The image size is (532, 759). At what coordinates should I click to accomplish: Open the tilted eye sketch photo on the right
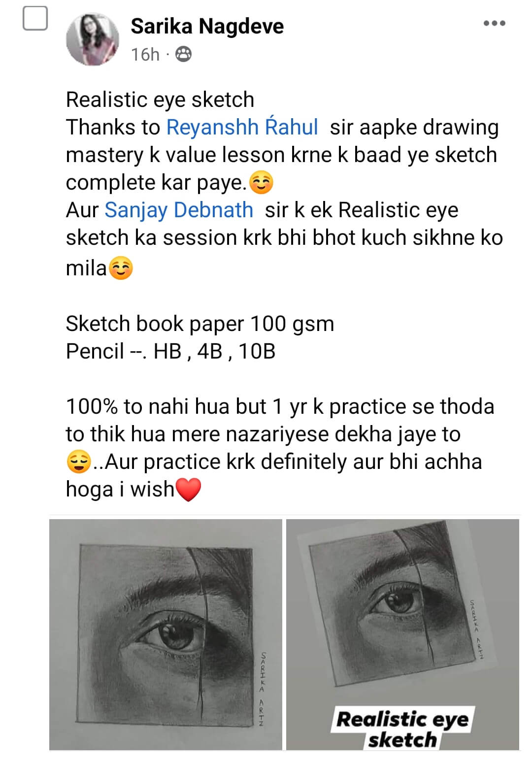402,634
